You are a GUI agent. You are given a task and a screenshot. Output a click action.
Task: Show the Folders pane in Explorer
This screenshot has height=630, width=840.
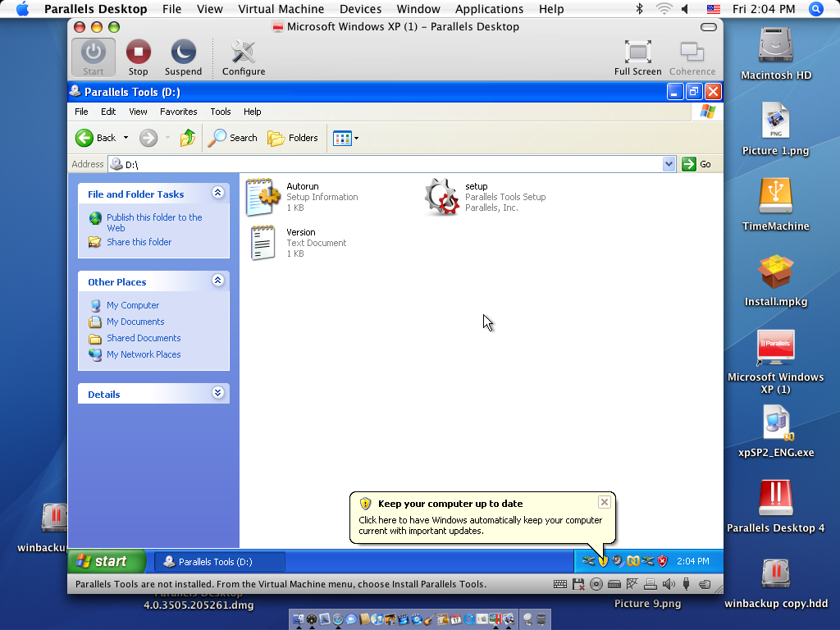pyautogui.click(x=293, y=138)
